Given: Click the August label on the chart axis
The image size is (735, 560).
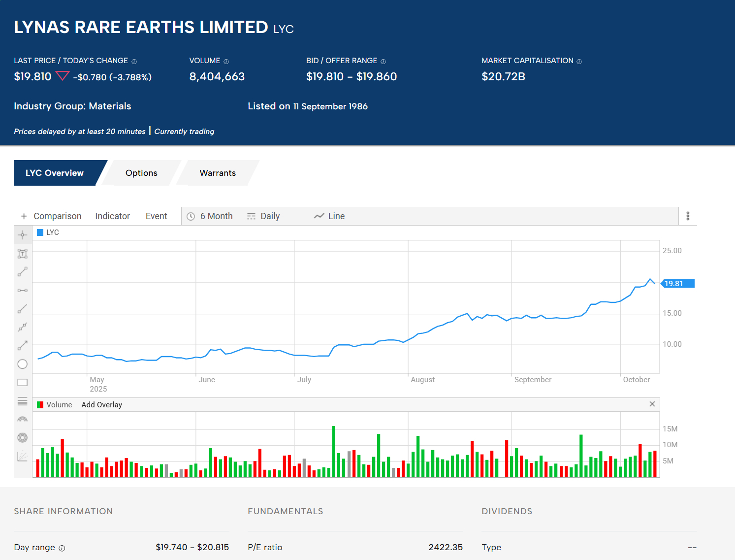Looking at the screenshot, I should click(423, 380).
